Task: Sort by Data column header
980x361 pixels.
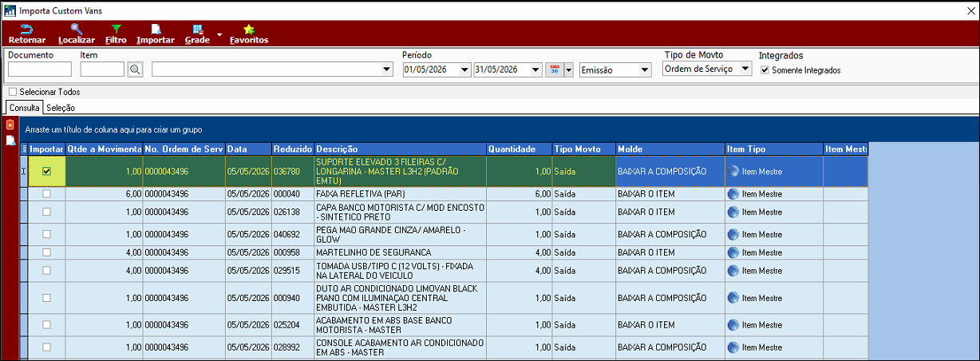Action: tap(248, 149)
